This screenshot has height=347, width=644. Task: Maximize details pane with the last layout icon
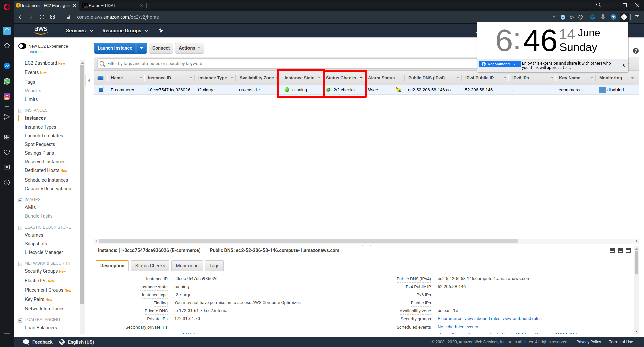[x=628, y=250]
